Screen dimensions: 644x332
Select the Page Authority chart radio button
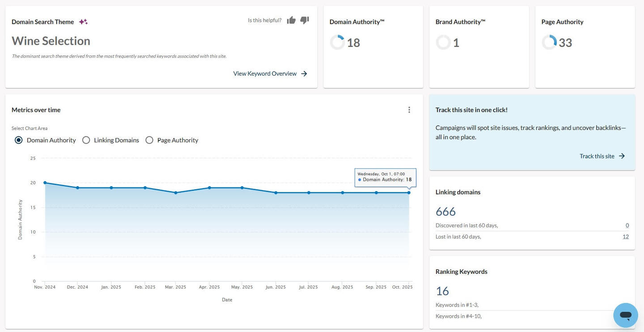click(149, 140)
